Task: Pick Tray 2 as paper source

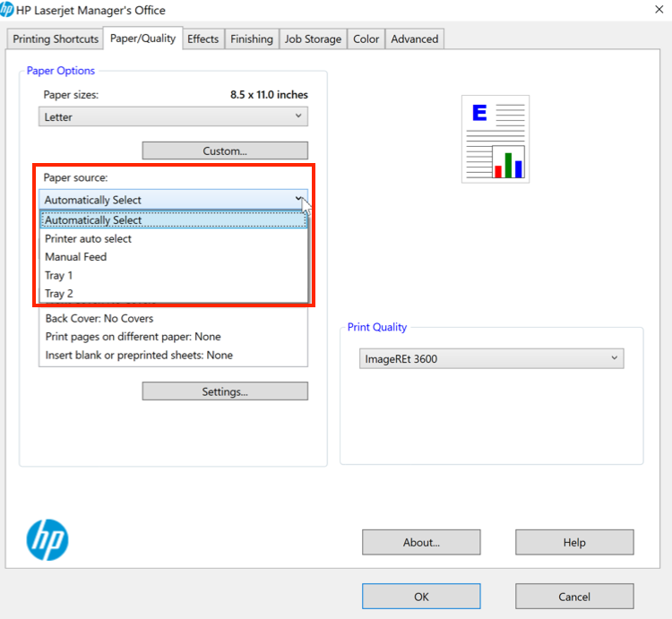Action: [174, 294]
